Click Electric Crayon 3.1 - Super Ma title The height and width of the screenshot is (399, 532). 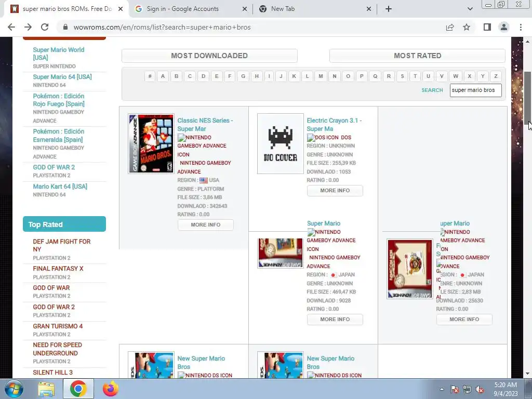coord(334,125)
